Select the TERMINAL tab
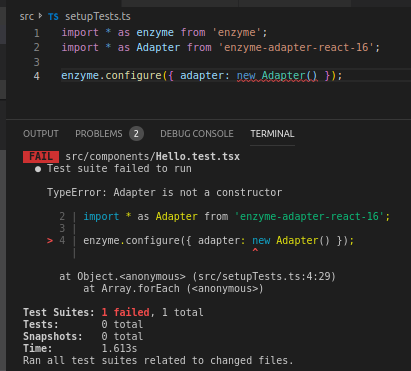 tap(272, 134)
